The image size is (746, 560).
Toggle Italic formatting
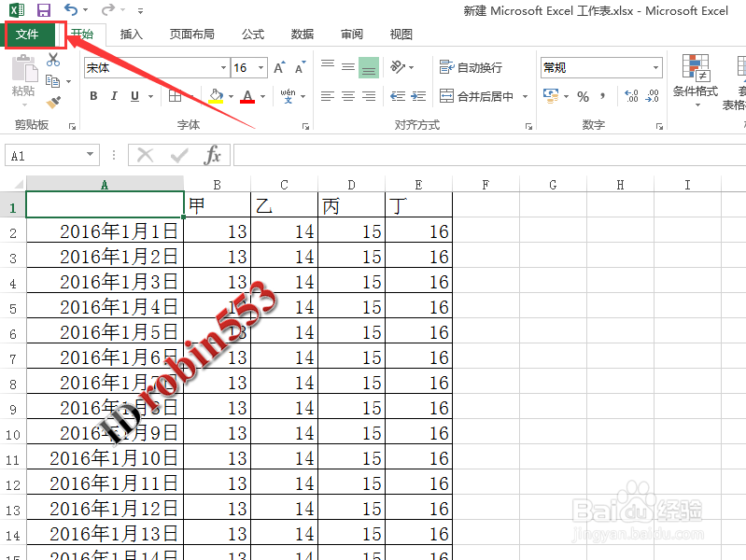[114, 96]
